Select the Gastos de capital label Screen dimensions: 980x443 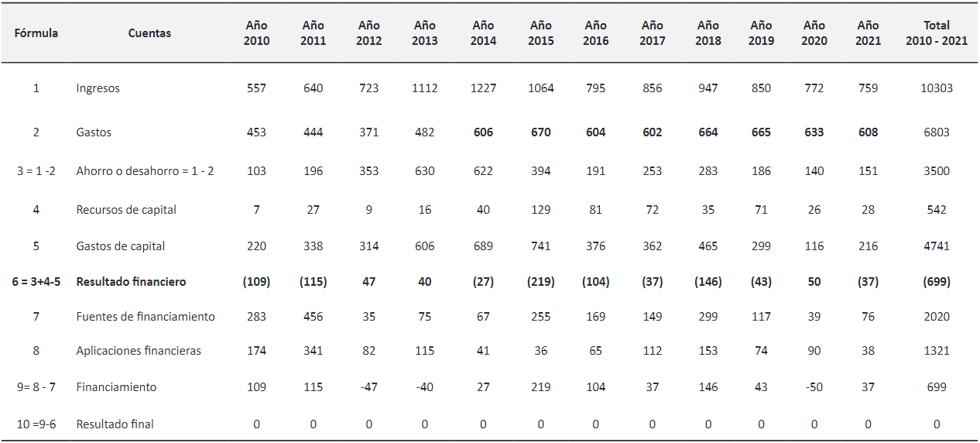point(121,246)
